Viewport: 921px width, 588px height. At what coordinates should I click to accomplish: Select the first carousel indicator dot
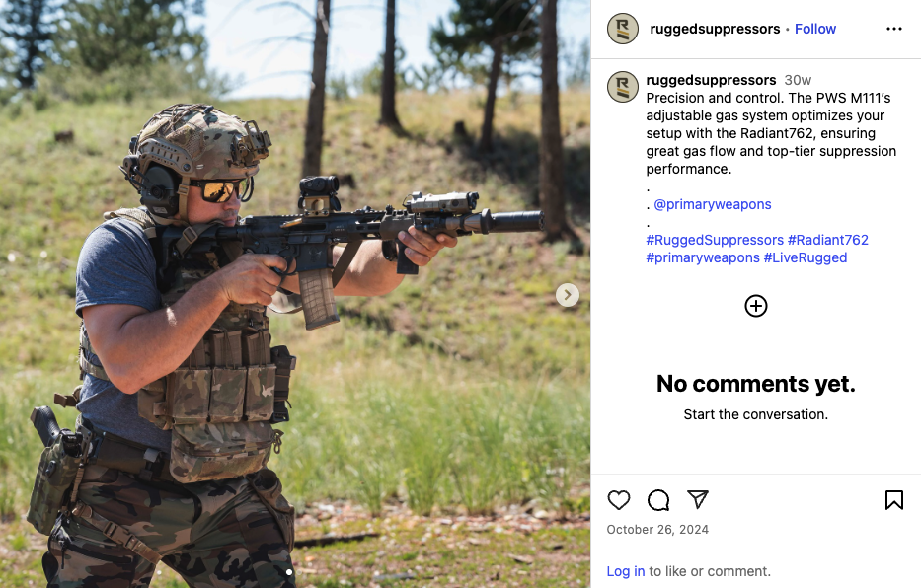289,572
